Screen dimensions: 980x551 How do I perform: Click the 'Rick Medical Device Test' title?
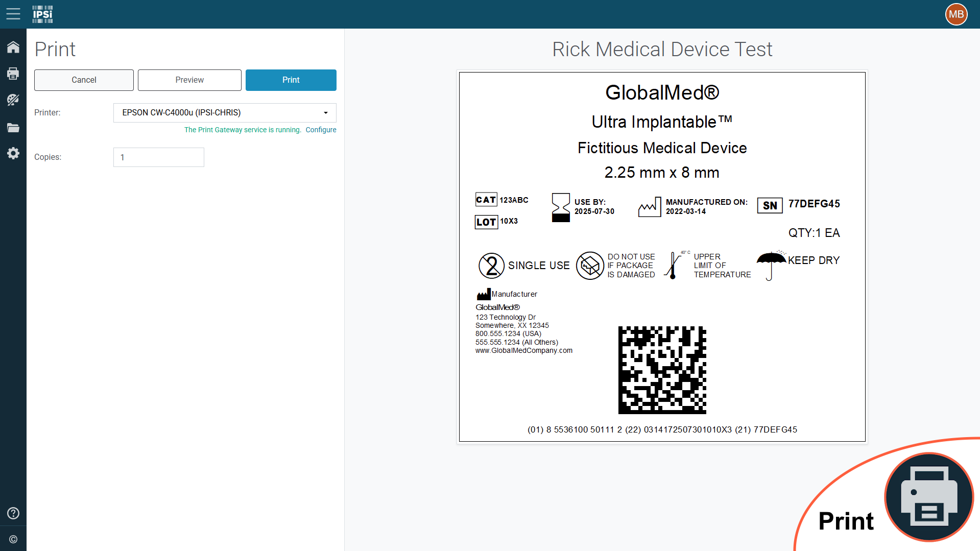tap(662, 50)
